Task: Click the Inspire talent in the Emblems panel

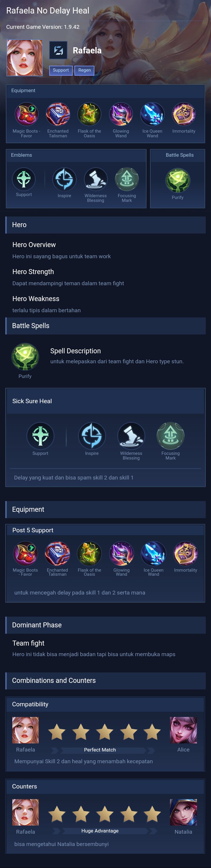Action: click(x=64, y=179)
